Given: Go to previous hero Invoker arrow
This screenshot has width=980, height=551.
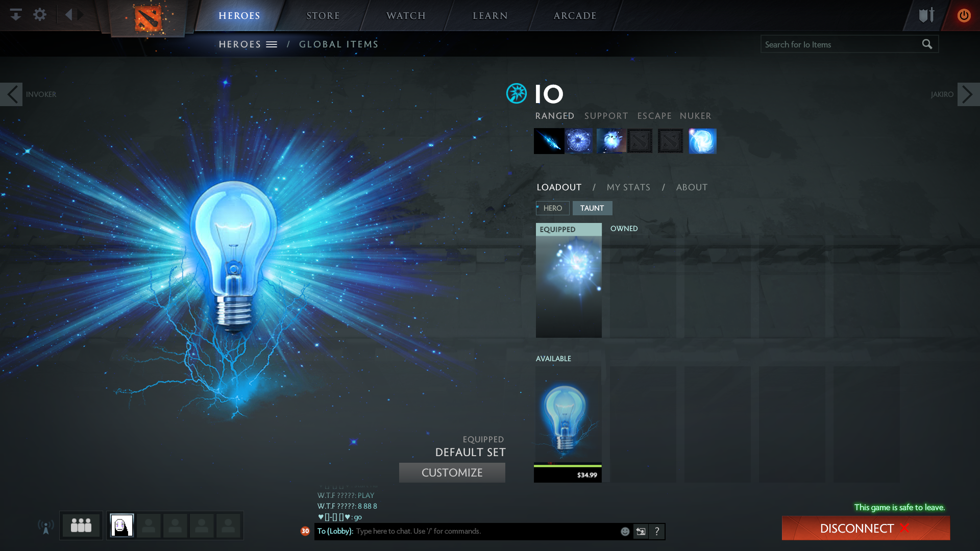Looking at the screenshot, I should (x=11, y=94).
